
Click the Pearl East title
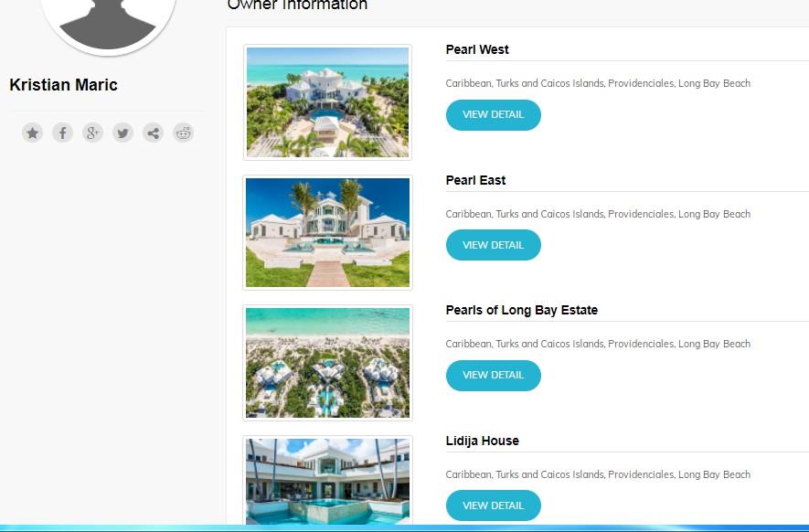475,180
